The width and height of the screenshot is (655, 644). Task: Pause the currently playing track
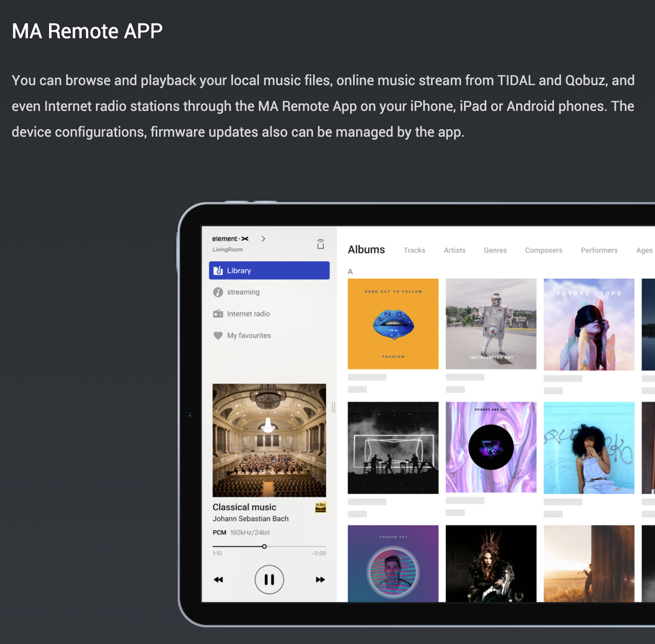click(x=269, y=579)
